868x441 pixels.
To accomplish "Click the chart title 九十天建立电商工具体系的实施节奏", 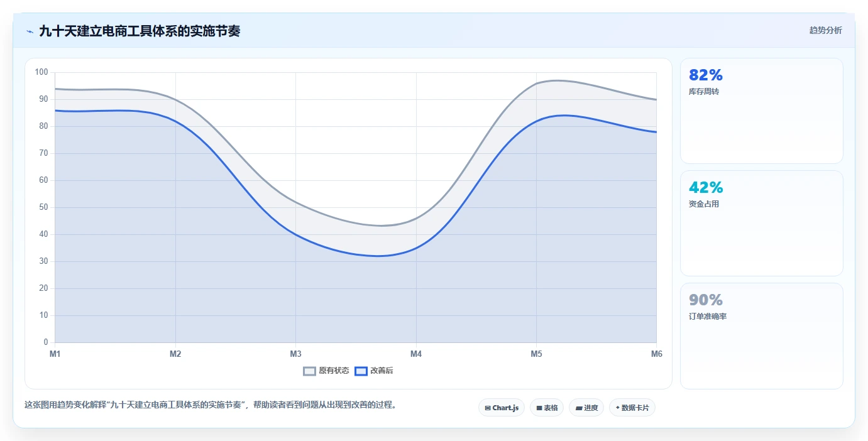I will [x=140, y=31].
